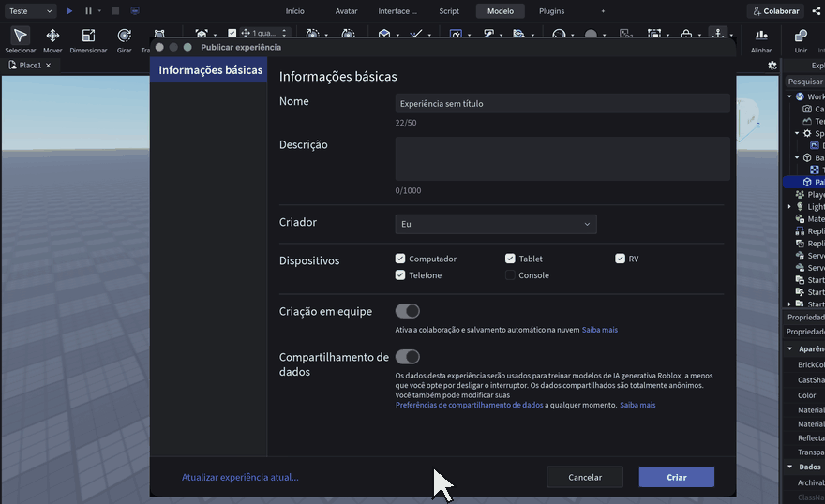Open the Teste mode dropdown
The image size is (825, 504).
pos(30,10)
